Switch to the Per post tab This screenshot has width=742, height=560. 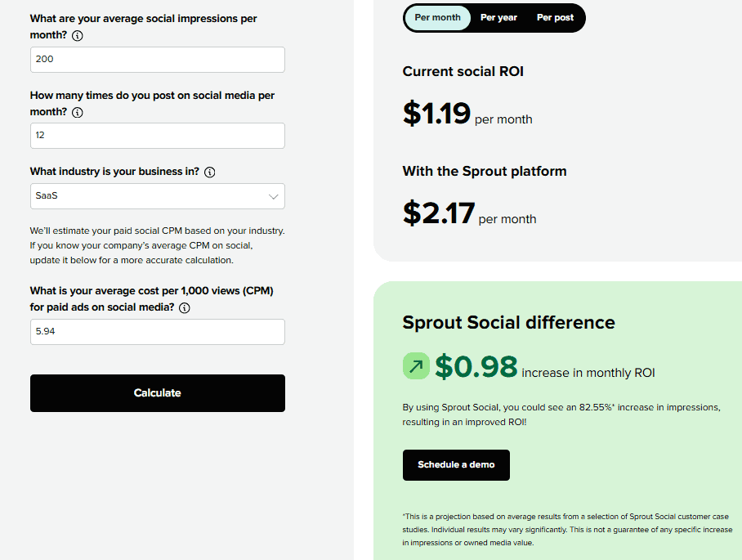(555, 17)
